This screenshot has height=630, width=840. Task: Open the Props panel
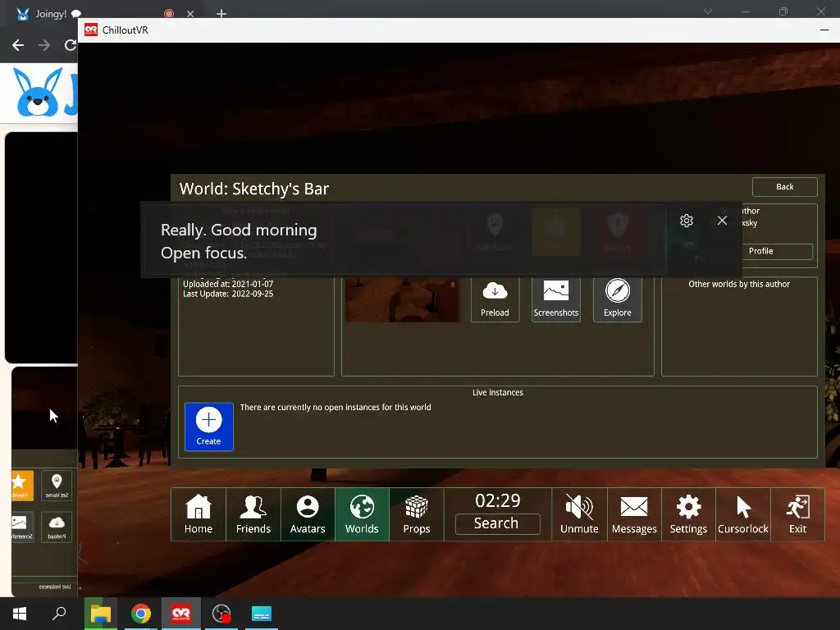pos(416,514)
